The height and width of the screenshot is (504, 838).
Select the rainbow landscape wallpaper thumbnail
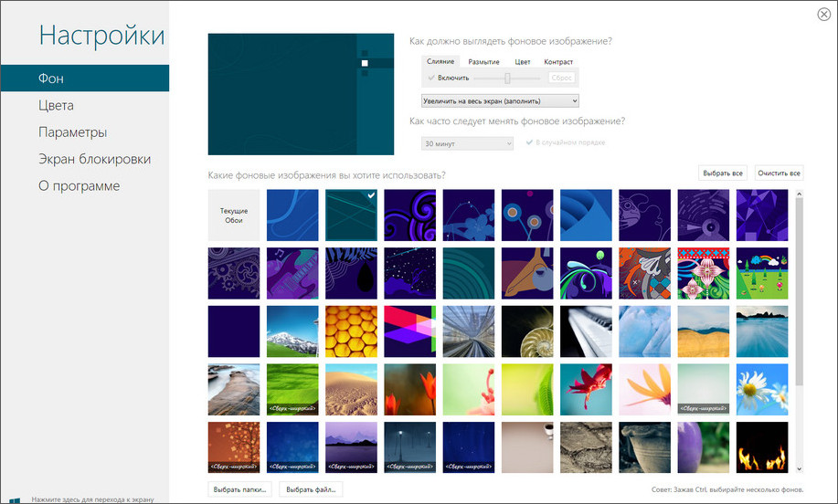(762, 273)
